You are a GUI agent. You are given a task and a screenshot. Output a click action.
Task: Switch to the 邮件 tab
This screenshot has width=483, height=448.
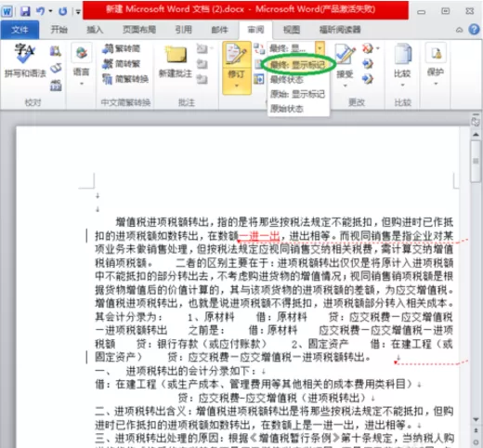click(219, 30)
